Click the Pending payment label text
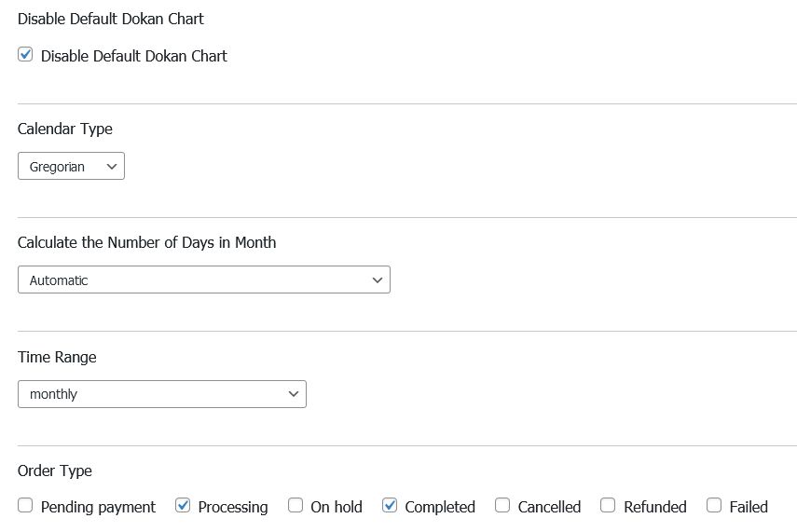The width and height of the screenshot is (797, 532). (98, 507)
